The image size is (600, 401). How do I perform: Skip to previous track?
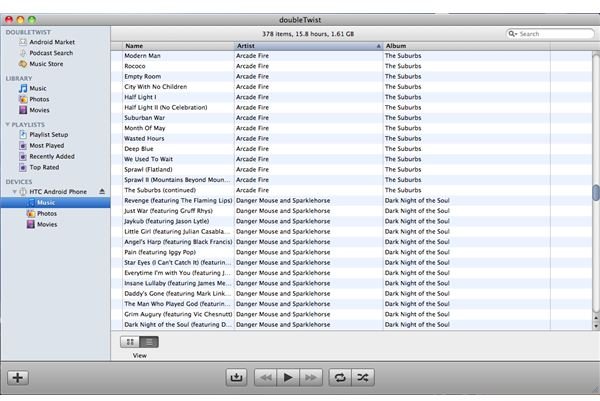coord(266,378)
